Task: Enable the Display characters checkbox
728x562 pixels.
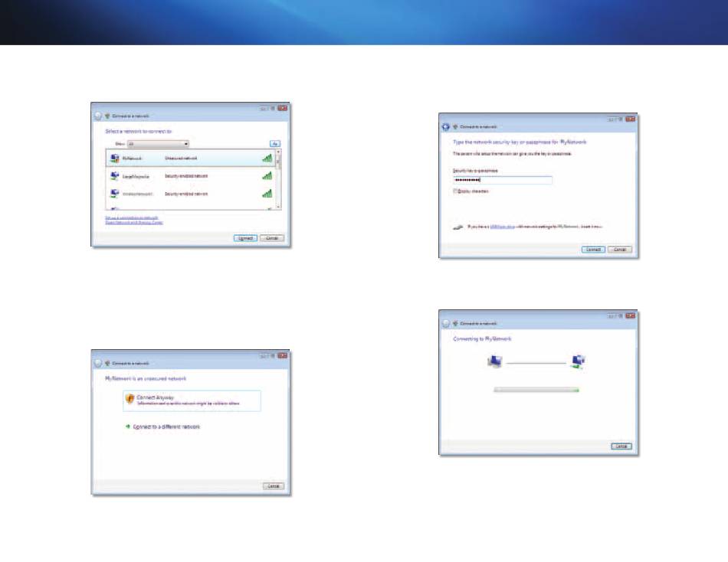Action: [x=456, y=191]
